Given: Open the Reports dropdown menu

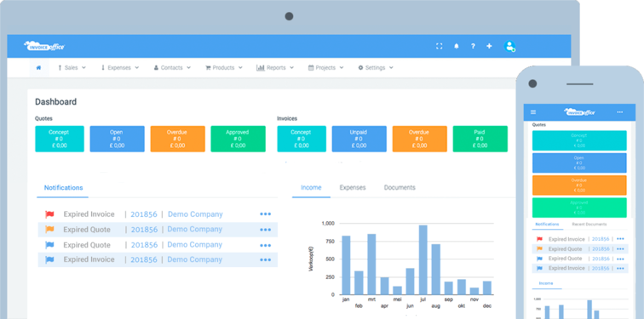Looking at the screenshot, I should [275, 68].
